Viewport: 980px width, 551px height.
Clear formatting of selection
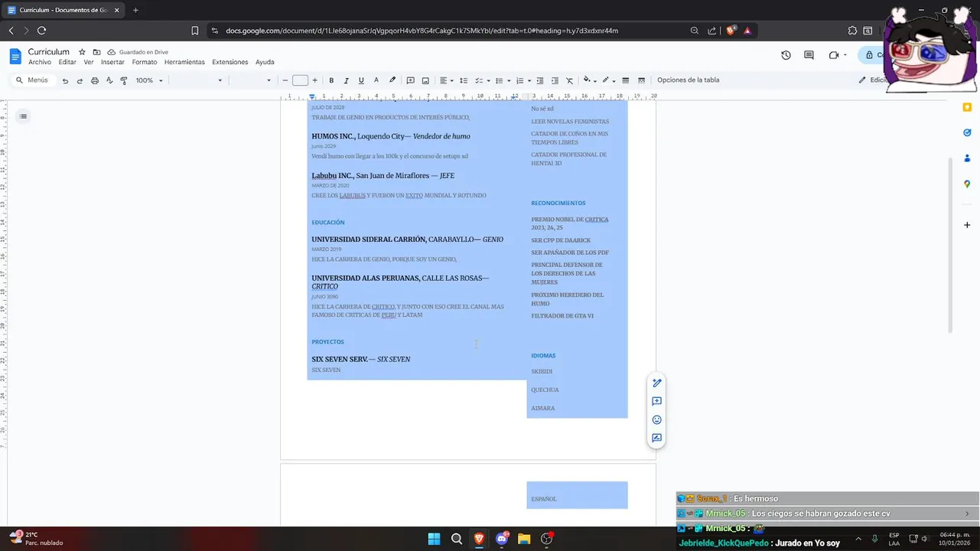pos(570,80)
